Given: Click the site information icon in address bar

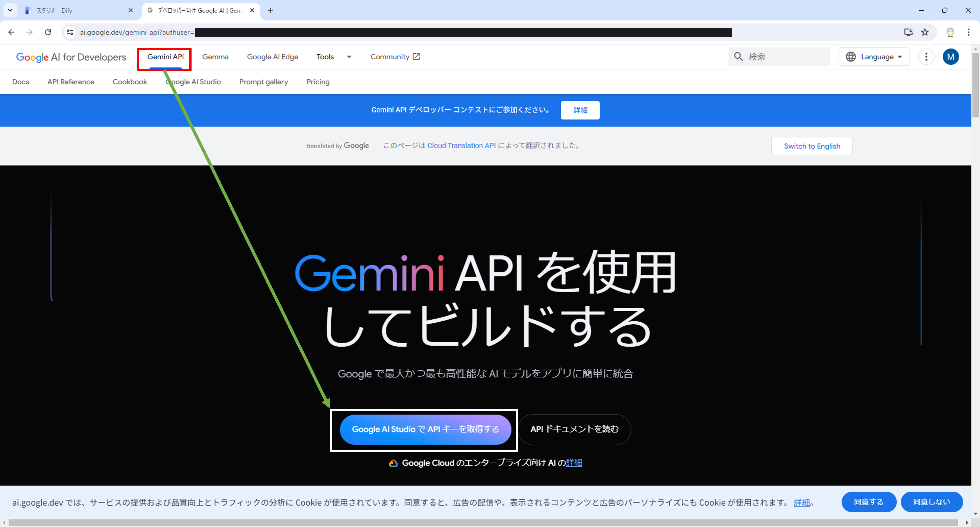Looking at the screenshot, I should pos(70,32).
